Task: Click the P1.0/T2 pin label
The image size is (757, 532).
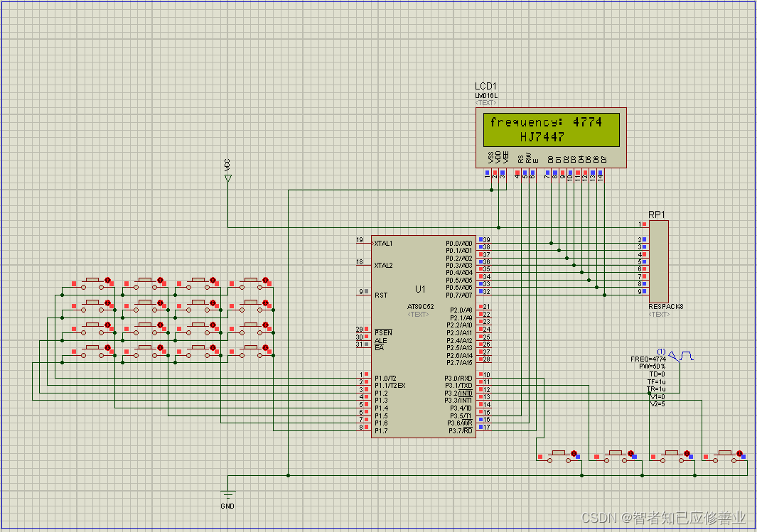Action: click(x=385, y=379)
